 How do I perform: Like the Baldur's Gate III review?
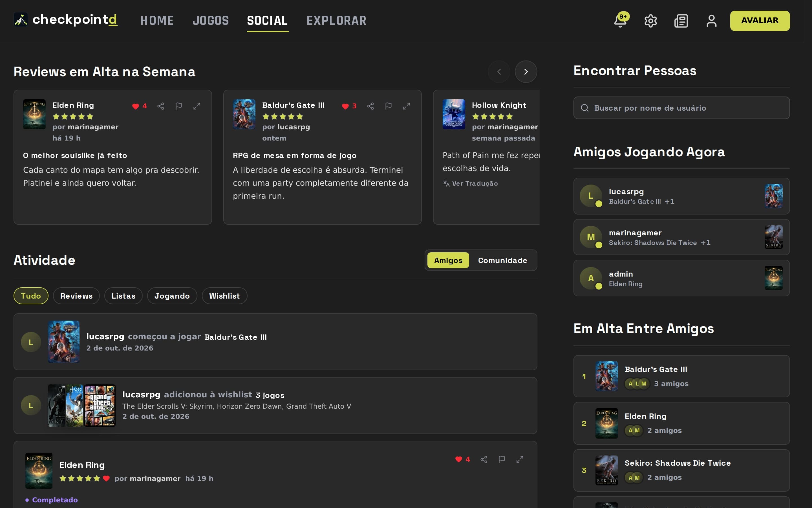[349, 106]
